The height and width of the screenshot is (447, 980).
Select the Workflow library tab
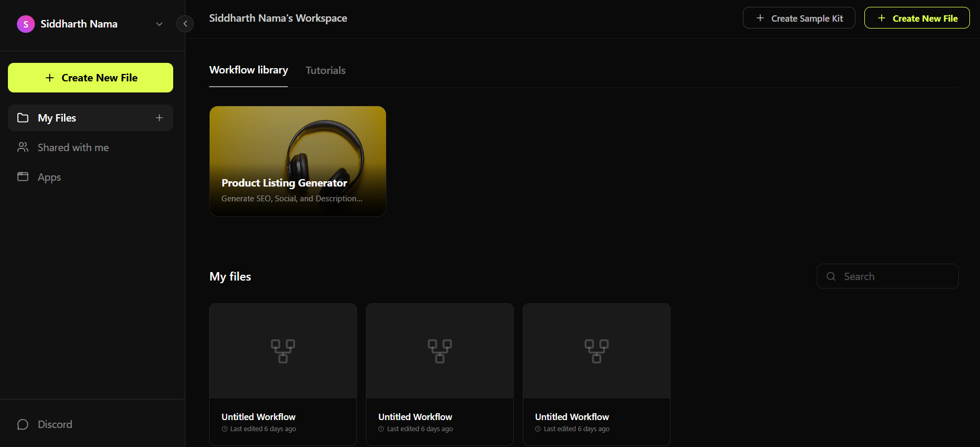[x=248, y=70]
